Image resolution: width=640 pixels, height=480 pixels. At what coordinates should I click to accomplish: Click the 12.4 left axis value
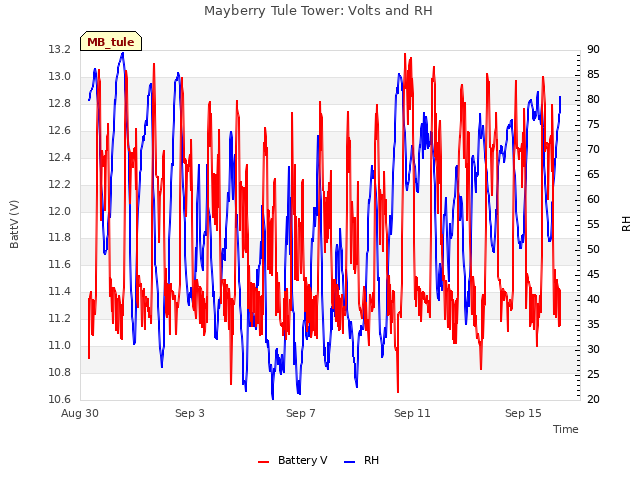click(x=60, y=157)
